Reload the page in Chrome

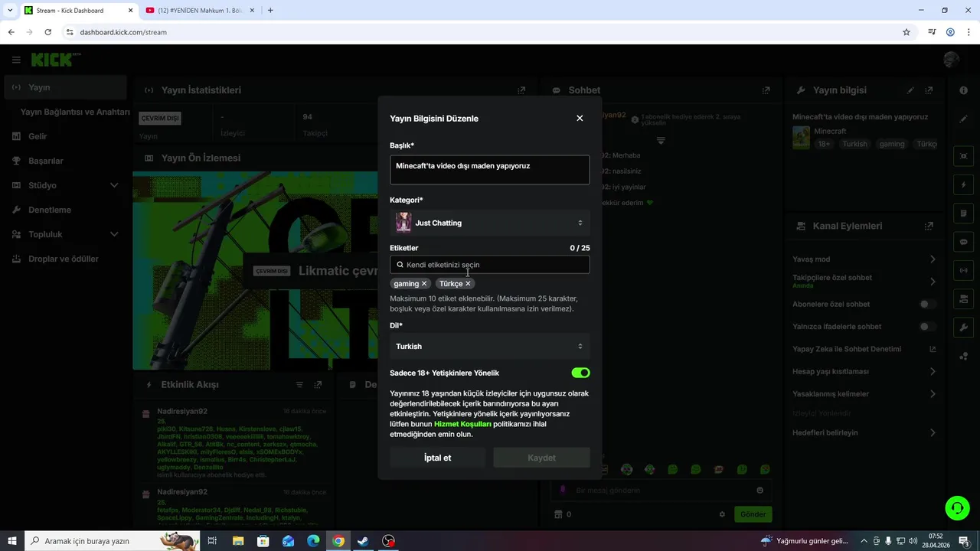coord(48,32)
